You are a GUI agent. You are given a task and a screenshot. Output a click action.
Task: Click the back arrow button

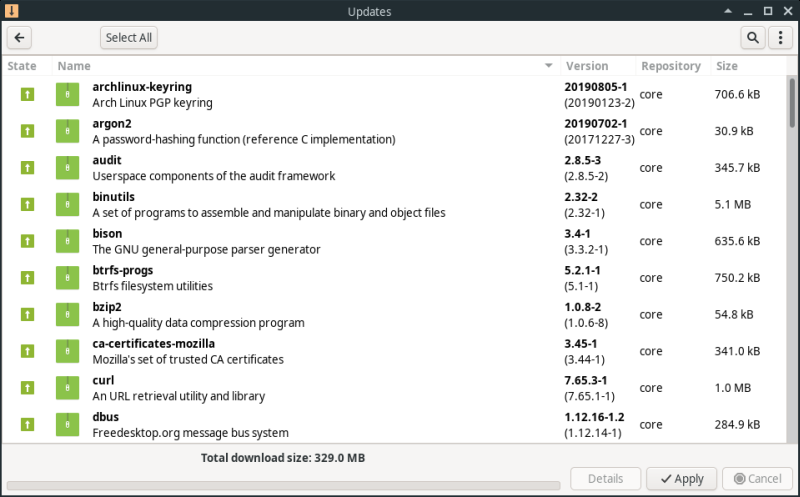point(19,38)
